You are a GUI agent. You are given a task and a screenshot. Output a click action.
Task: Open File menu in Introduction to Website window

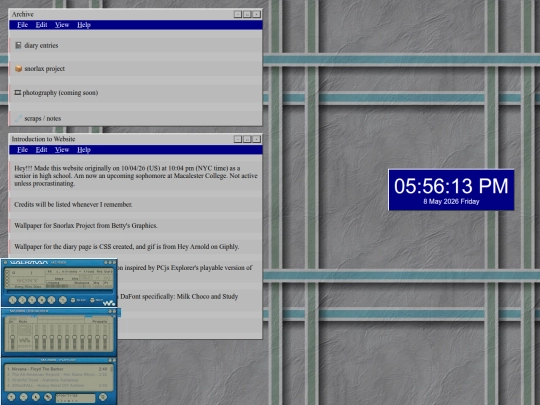(x=22, y=149)
